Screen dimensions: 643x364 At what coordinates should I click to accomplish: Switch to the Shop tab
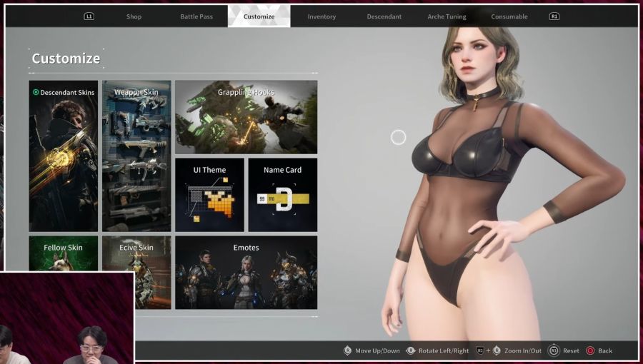tap(134, 17)
